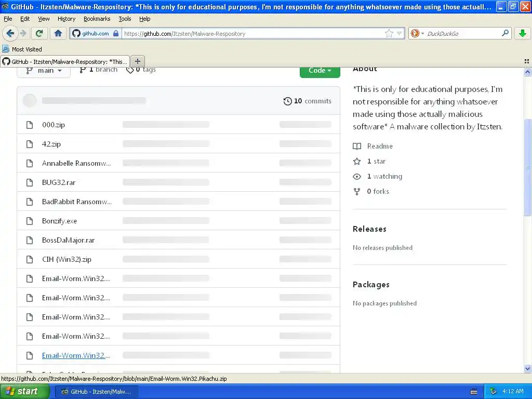Open the Bonzify.exe file

(x=59, y=221)
